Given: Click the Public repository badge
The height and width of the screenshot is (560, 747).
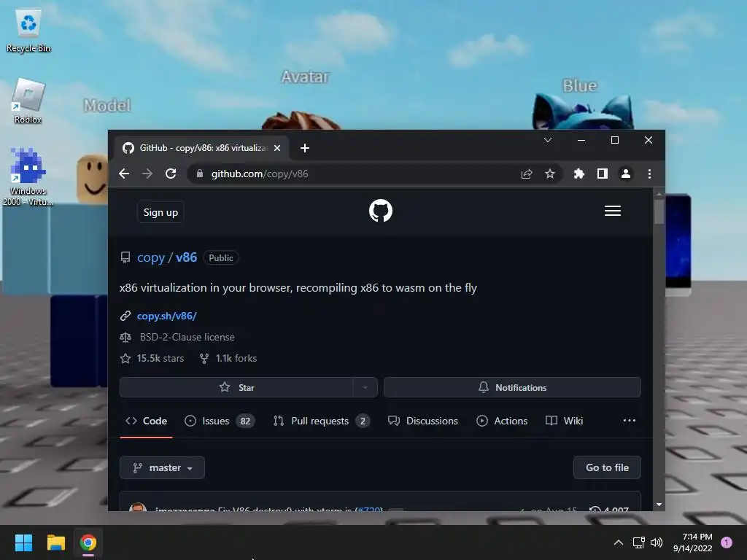Looking at the screenshot, I should click(x=220, y=257).
